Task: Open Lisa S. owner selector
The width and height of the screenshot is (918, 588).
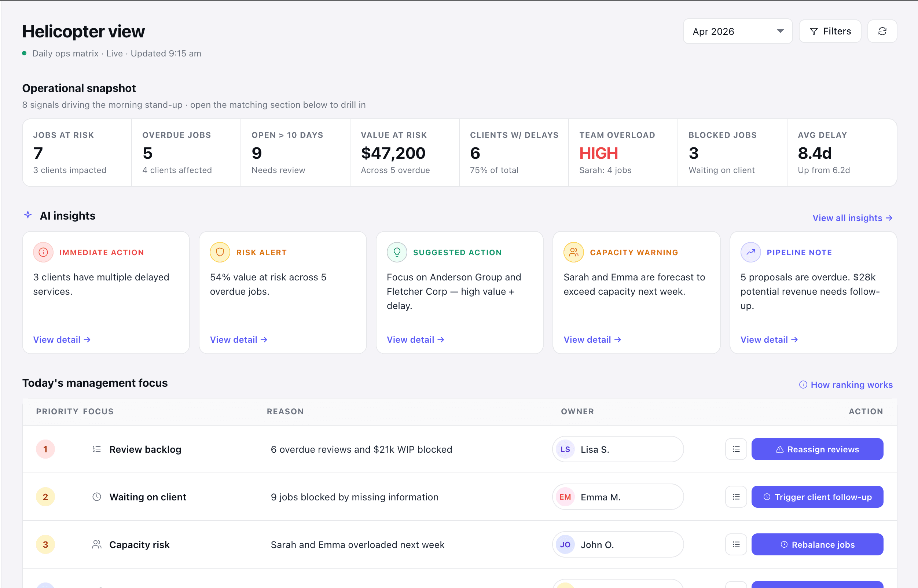Action: [x=617, y=449]
